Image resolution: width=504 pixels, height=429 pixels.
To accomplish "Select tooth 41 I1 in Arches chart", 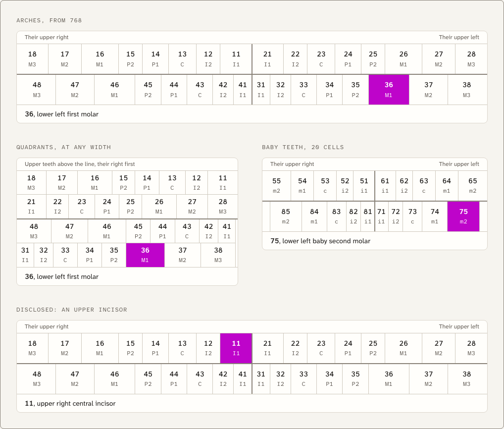I will coord(243,90).
